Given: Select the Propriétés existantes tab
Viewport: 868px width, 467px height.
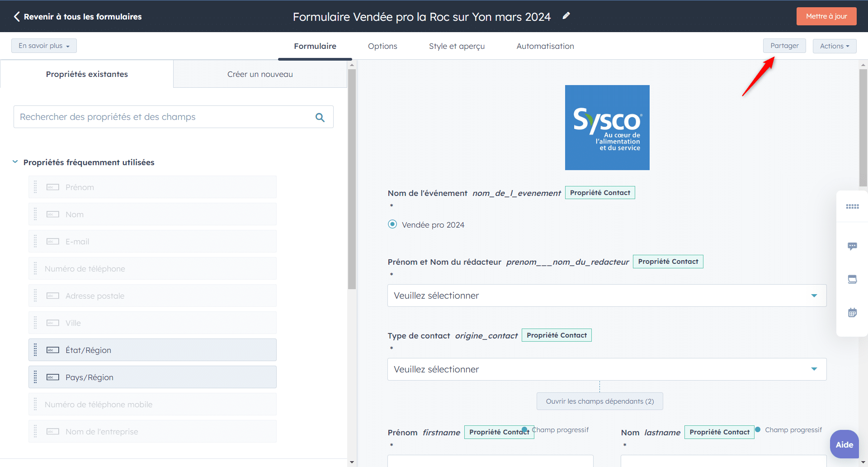Looking at the screenshot, I should 87,74.
